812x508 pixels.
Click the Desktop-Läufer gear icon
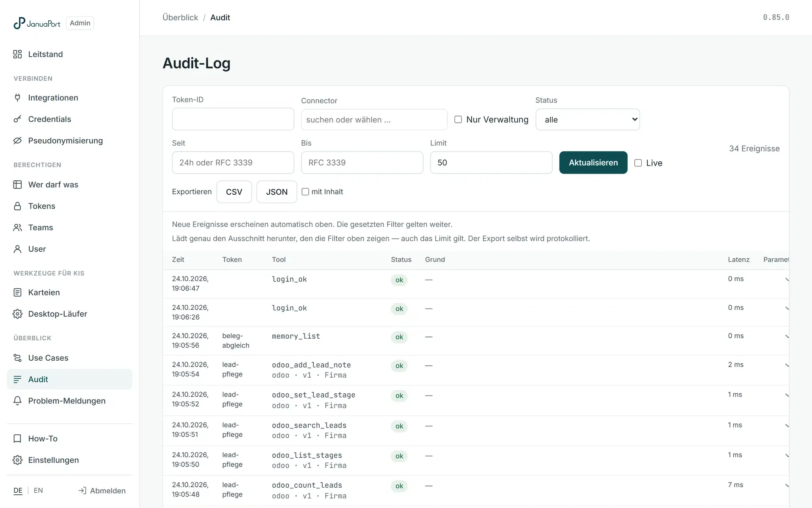[x=17, y=314]
